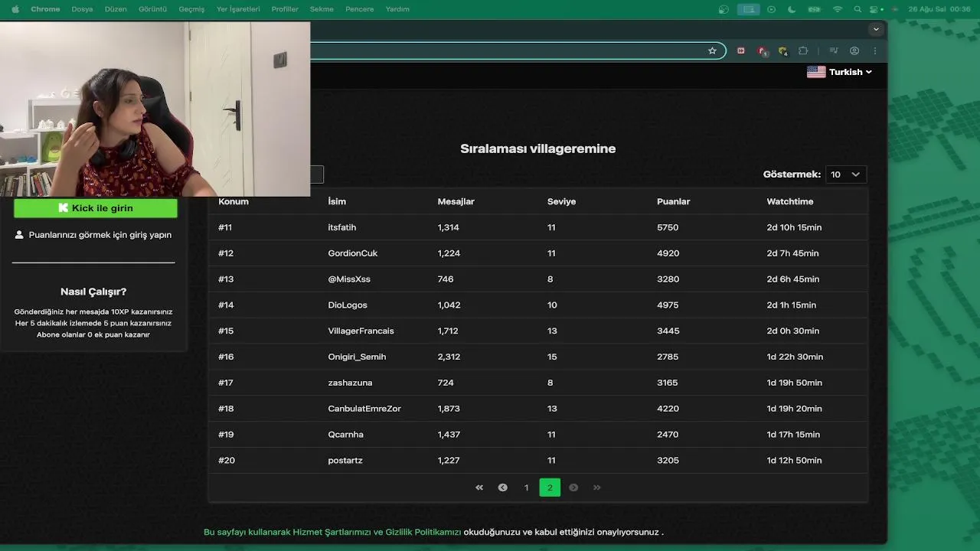The image size is (980, 551).
Task: Click the next page arrow icon
Action: 573,487
